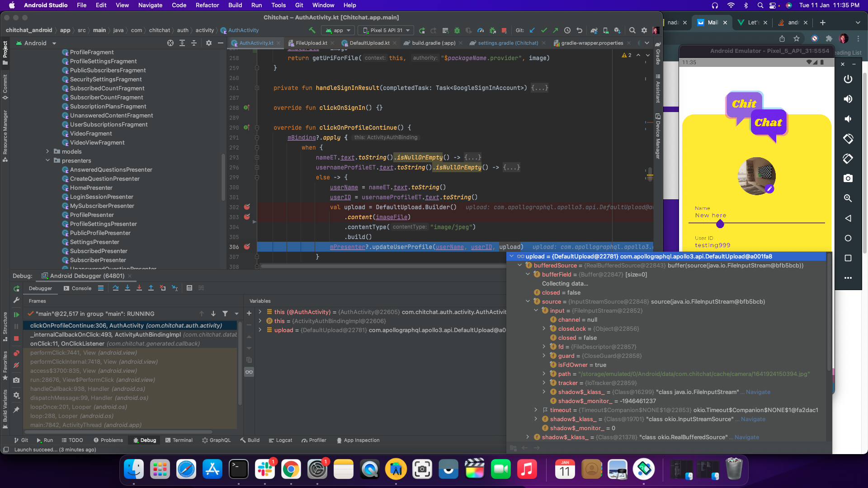Image resolution: width=868 pixels, height=488 pixels.
Task: Rotate the emulator using the rotate icon
Action: [x=848, y=139]
